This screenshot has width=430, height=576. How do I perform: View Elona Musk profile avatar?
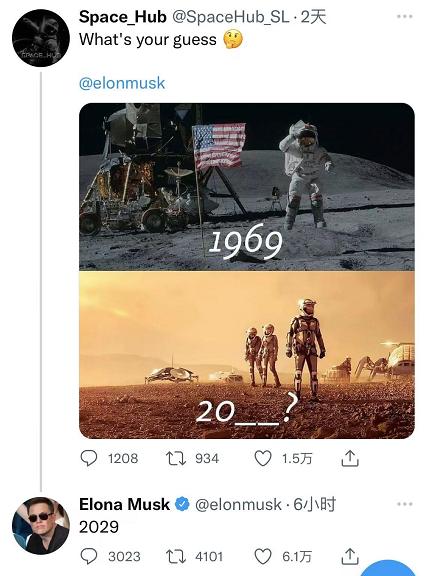pos(41,525)
